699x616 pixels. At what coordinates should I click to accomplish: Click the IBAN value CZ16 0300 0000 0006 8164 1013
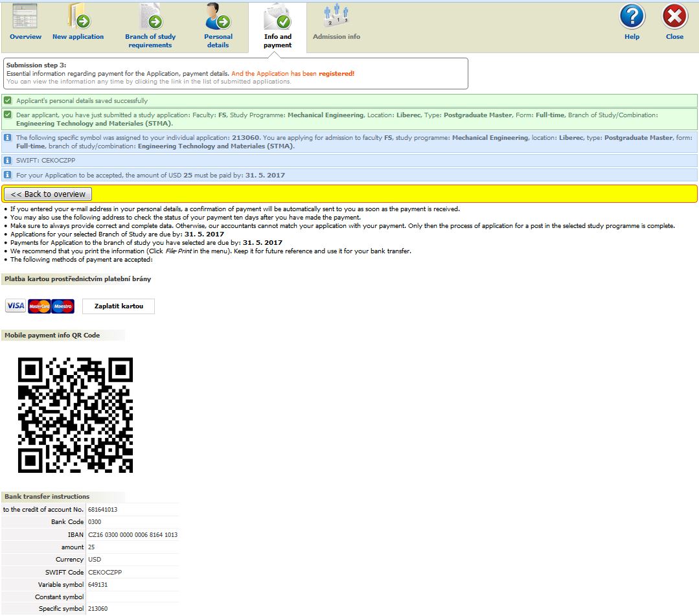click(x=133, y=534)
